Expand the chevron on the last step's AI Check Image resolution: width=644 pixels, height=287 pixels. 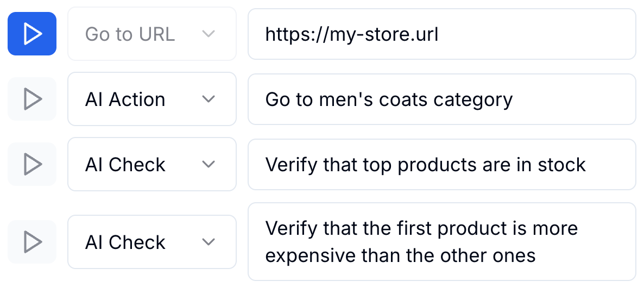point(209,242)
